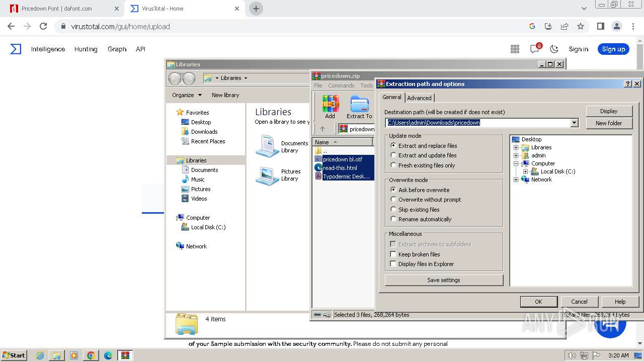Open Internet Explorer from the taskbar
Image resolution: width=644 pixels, height=362 pixels.
coord(40,355)
